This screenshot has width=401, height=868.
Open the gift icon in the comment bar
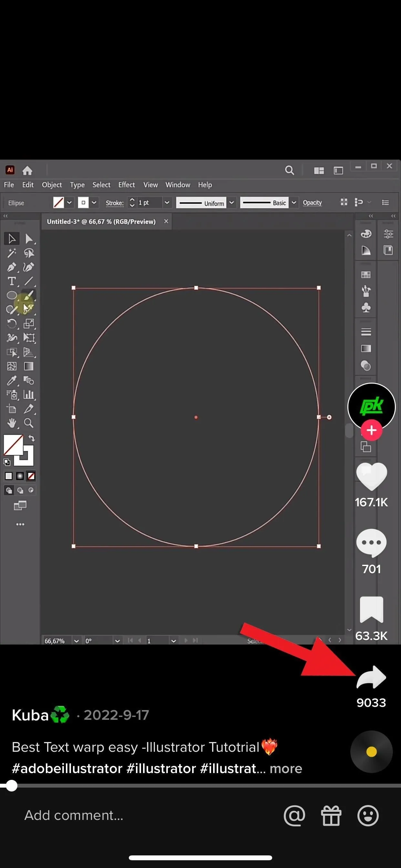[x=331, y=815]
